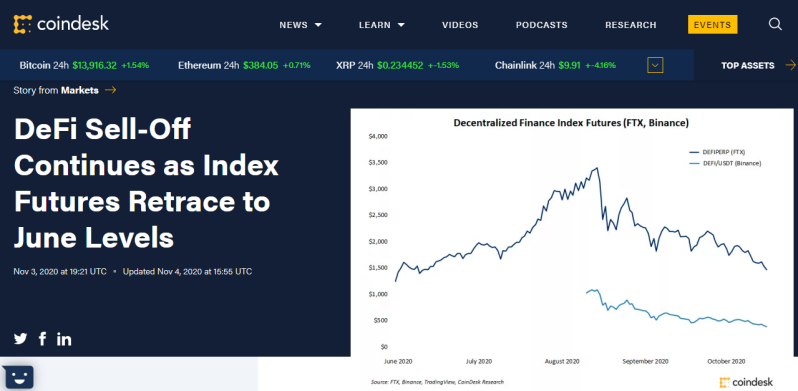Share the article on Facebook icon

(43, 339)
